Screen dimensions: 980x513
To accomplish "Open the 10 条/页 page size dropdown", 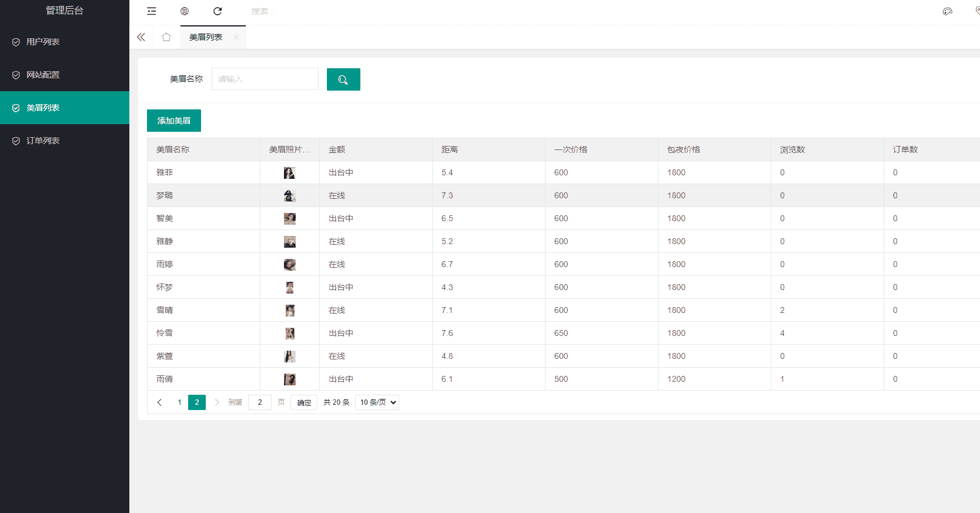I will click(x=377, y=402).
